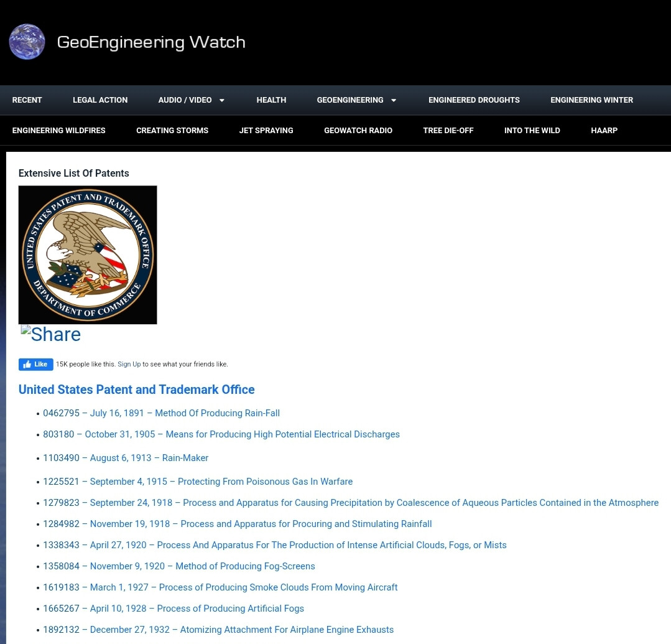Open patent 1103490 Rain-Maker link
Screen dimensions: 671x644
click(126, 458)
